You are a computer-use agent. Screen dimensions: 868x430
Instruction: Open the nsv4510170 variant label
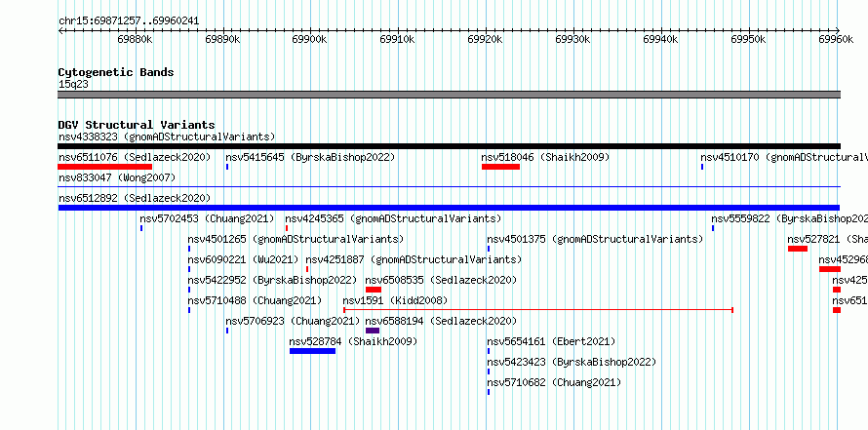784,157
